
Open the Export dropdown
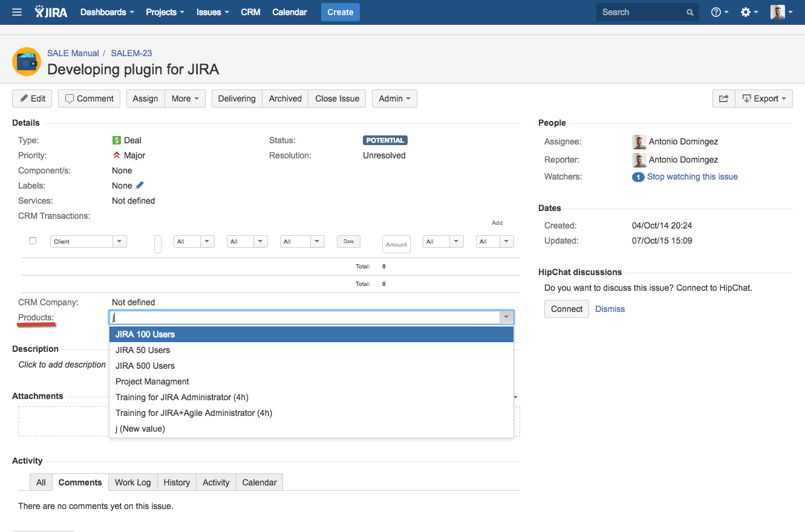coord(764,99)
